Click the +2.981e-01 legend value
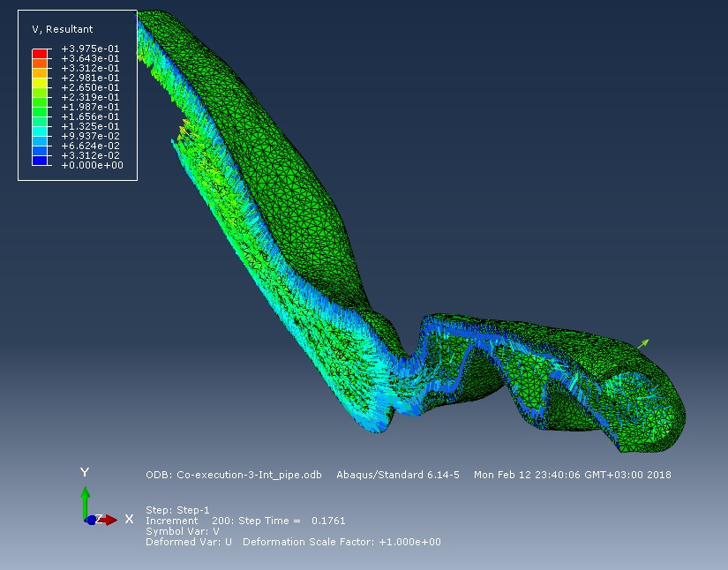This screenshot has height=570, width=728. coord(90,78)
